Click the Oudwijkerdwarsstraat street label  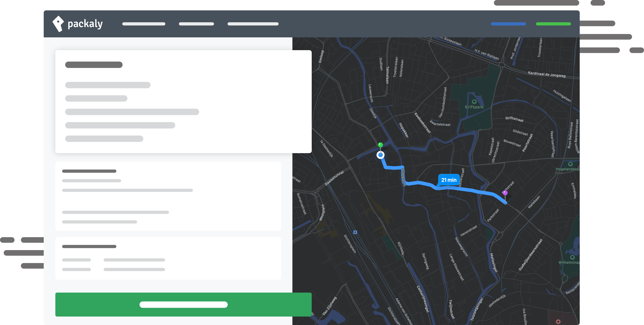click(x=530, y=255)
